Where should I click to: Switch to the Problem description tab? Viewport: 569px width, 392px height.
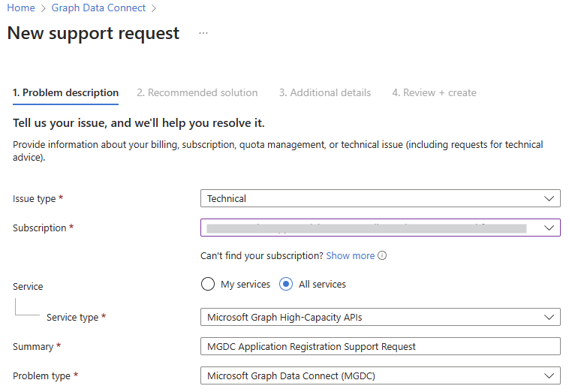pyautogui.click(x=65, y=93)
